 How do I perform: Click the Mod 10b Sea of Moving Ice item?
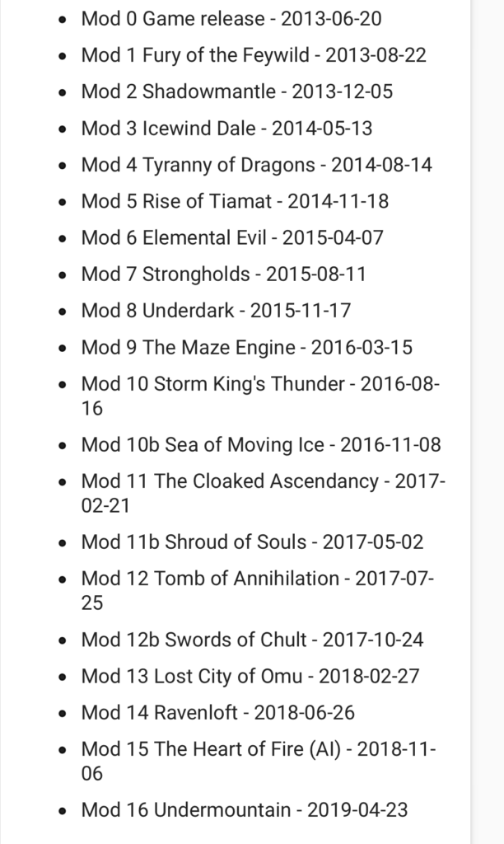coord(260,444)
